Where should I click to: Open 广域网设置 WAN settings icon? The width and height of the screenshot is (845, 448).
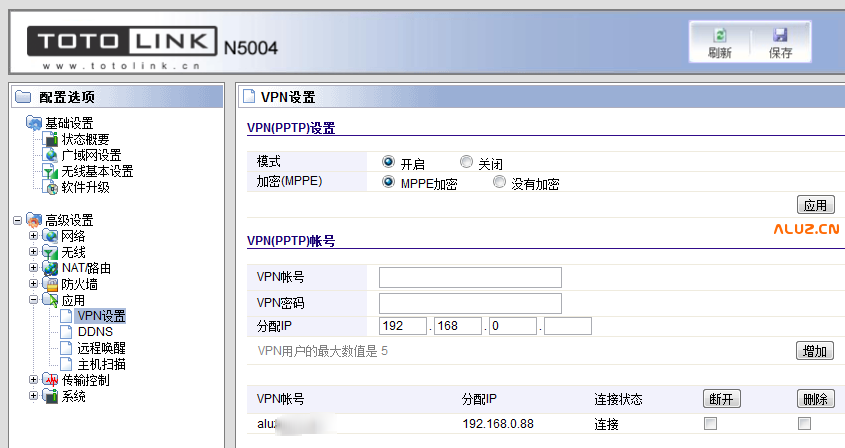click(x=51, y=155)
